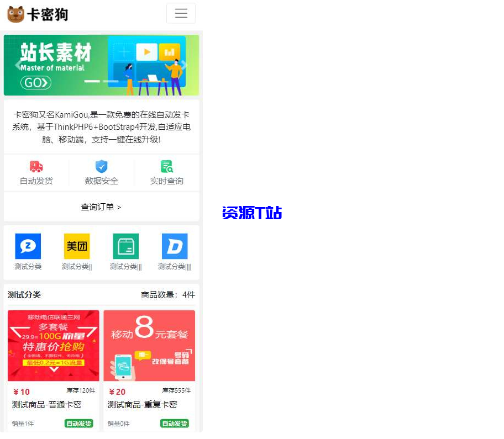Click the 资源T站 watermark link

251,211
